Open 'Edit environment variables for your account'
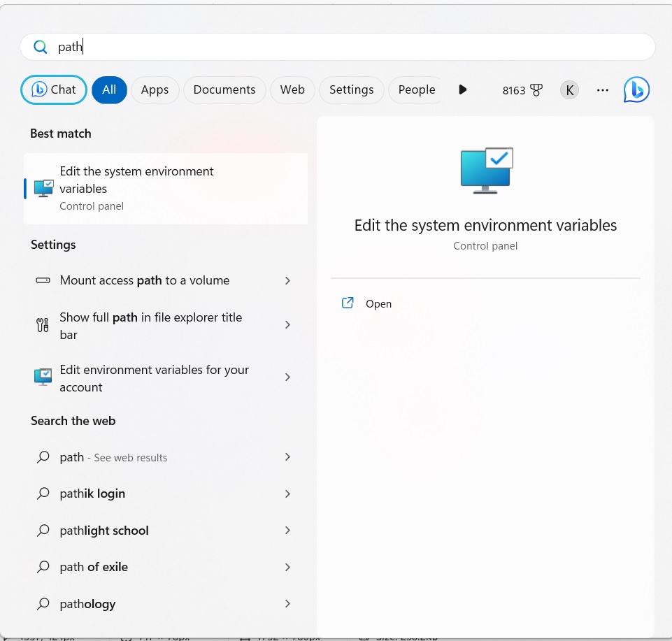This screenshot has width=672, height=641. tap(166, 377)
